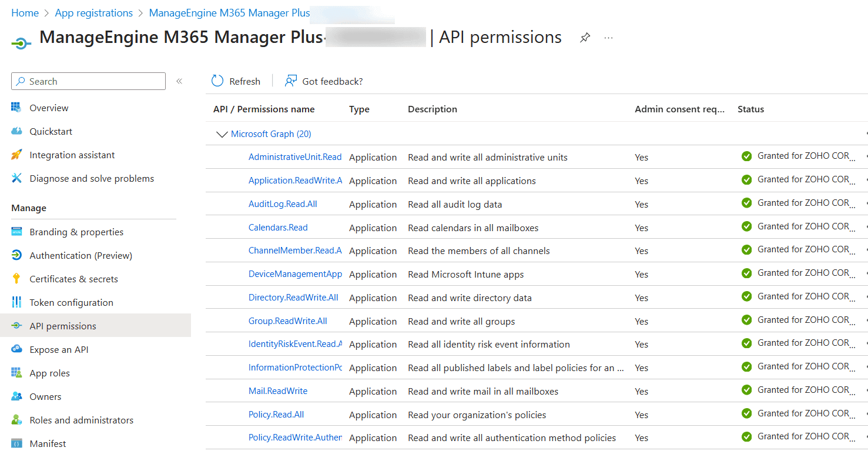Navigate to App registrations breadcrumb
This screenshot has width=868, height=454.
click(94, 13)
